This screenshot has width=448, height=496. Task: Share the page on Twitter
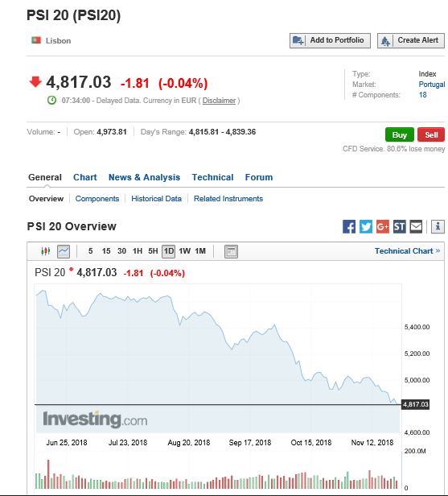pos(366,226)
